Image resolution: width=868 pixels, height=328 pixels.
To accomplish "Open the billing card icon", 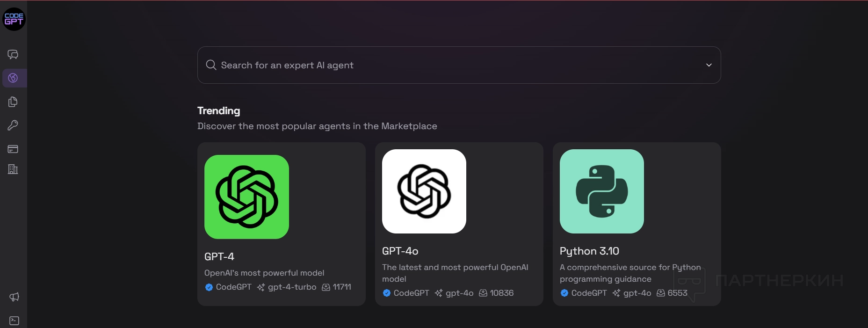I will point(13,149).
